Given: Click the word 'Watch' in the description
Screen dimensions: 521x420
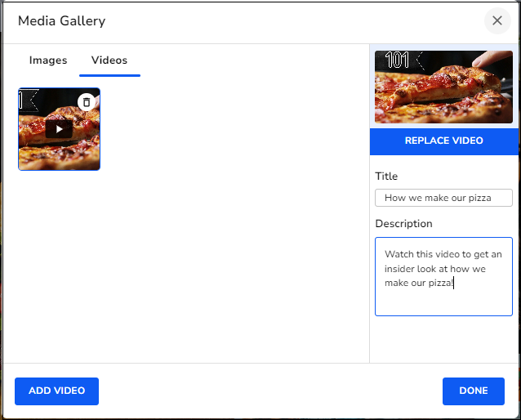Looking at the screenshot, I should (399, 254).
